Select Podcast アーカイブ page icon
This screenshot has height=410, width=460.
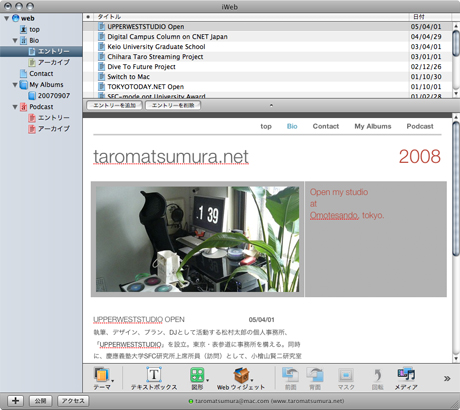pyautogui.click(x=32, y=129)
